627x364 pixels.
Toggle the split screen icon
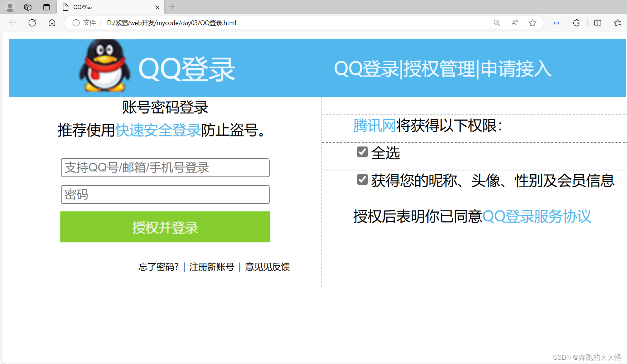coord(598,23)
